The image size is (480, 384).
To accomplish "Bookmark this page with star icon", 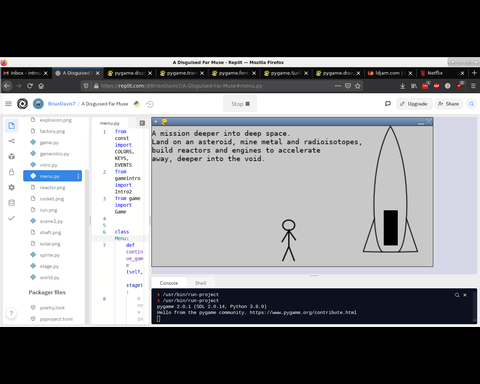I will 358,86.
